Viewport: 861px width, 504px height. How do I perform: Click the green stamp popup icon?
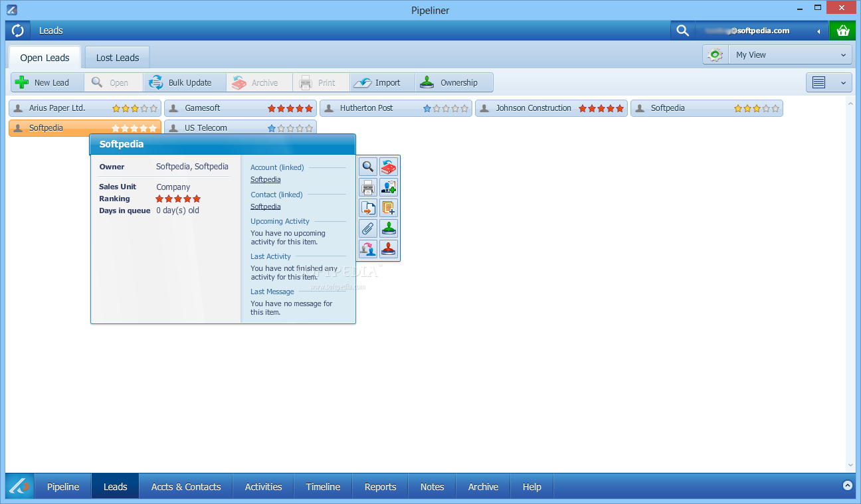tap(389, 228)
